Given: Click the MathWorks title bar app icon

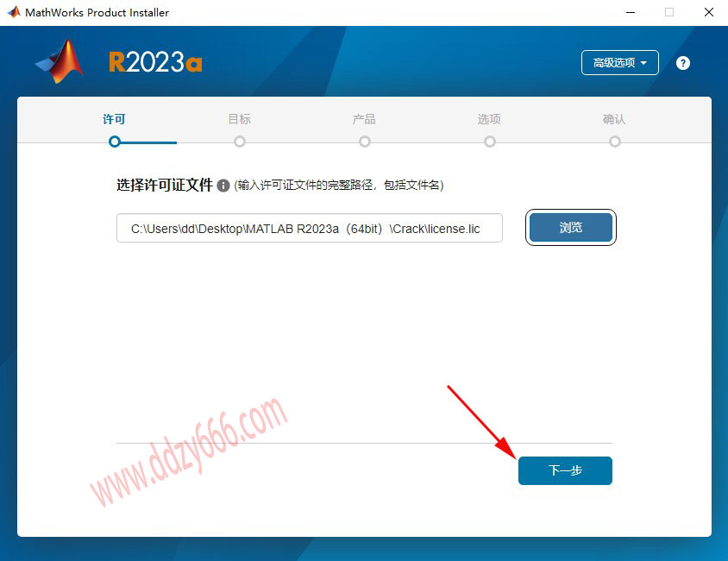Looking at the screenshot, I should pyautogui.click(x=14, y=12).
